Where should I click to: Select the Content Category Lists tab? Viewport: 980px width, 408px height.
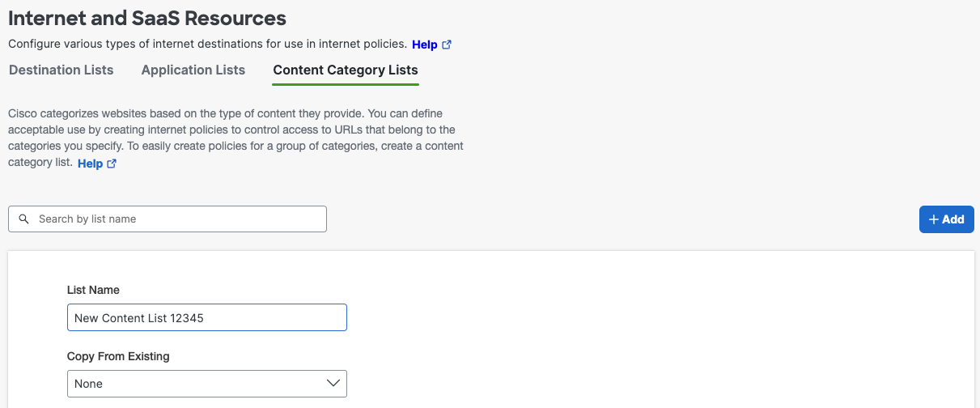pyautogui.click(x=346, y=70)
